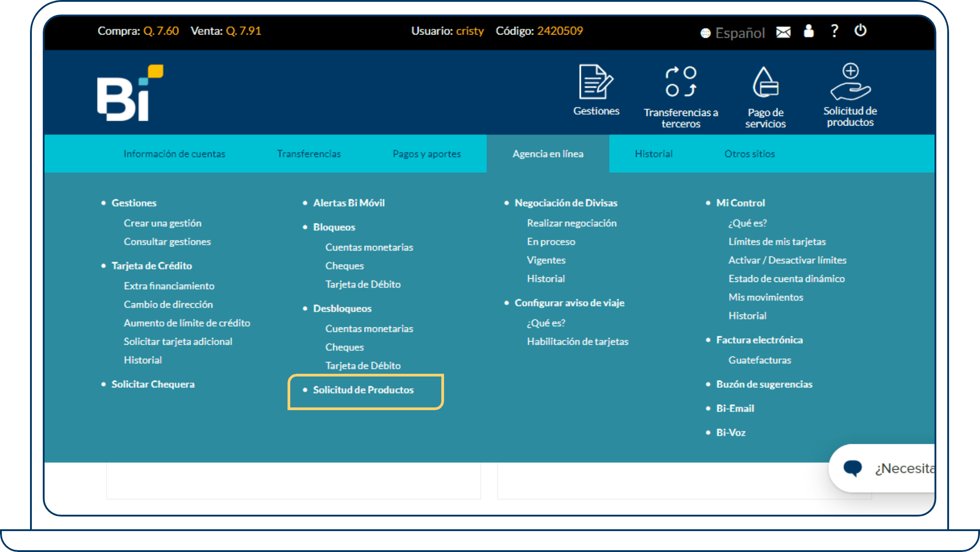Image resolution: width=980 pixels, height=552 pixels.
Task: Click ¿Qué es? under Mi Control
Action: pos(747,223)
